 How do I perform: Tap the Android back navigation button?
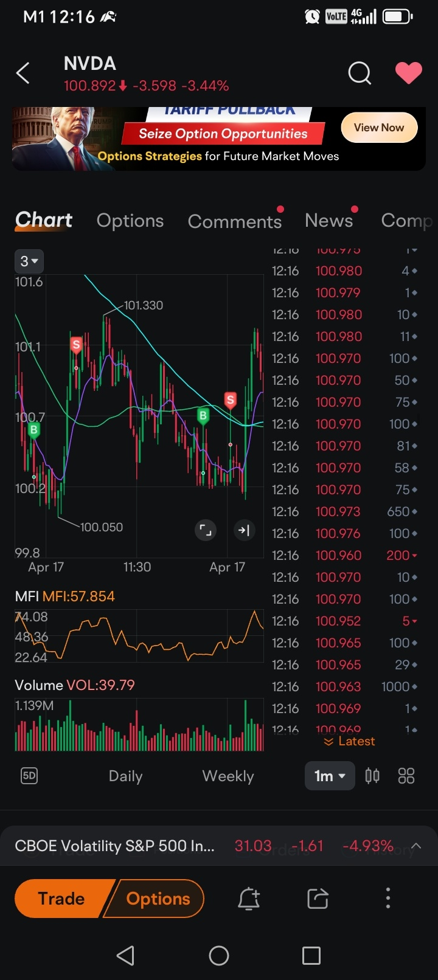pos(125,956)
